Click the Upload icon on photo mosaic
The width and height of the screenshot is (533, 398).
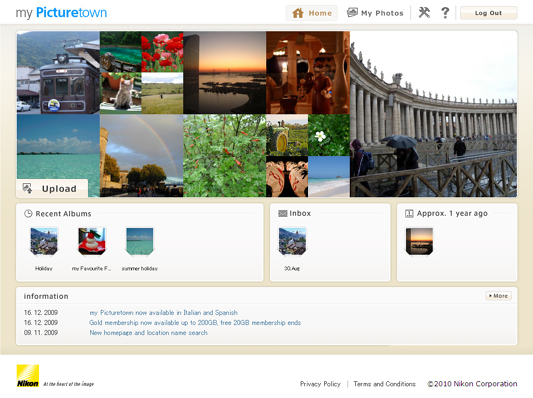click(x=28, y=188)
